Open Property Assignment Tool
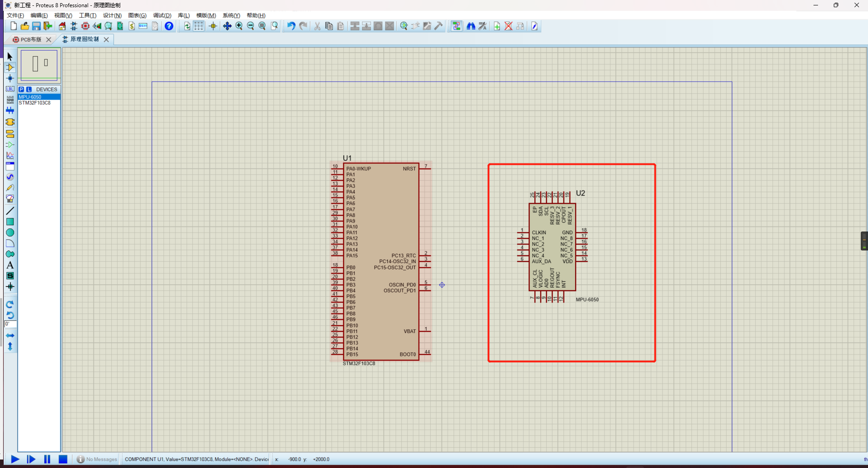 (482, 26)
